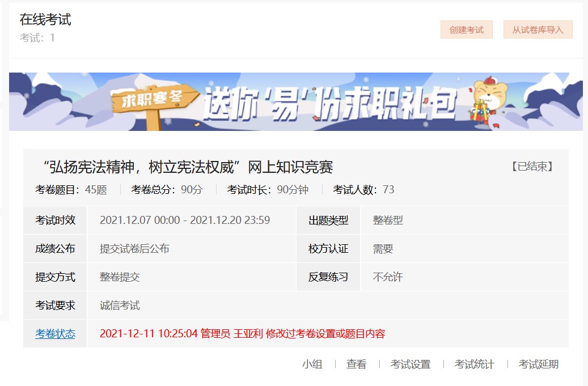Open the 考卷状态 link

(55, 334)
